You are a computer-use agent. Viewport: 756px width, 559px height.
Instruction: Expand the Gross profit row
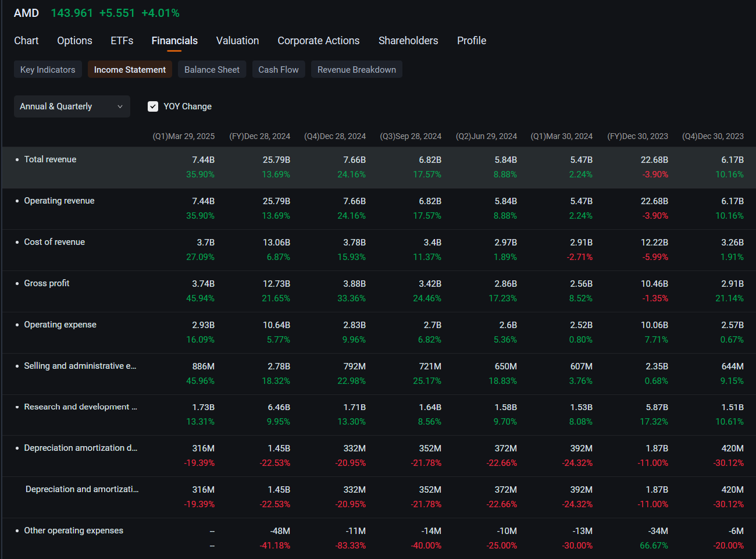pyautogui.click(x=17, y=283)
